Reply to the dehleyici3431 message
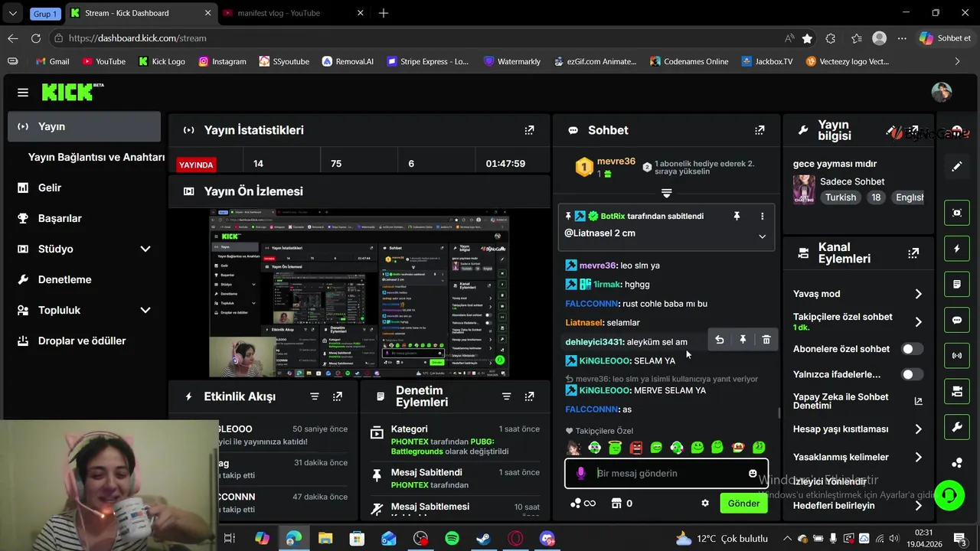Image resolution: width=980 pixels, height=551 pixels. point(719,340)
